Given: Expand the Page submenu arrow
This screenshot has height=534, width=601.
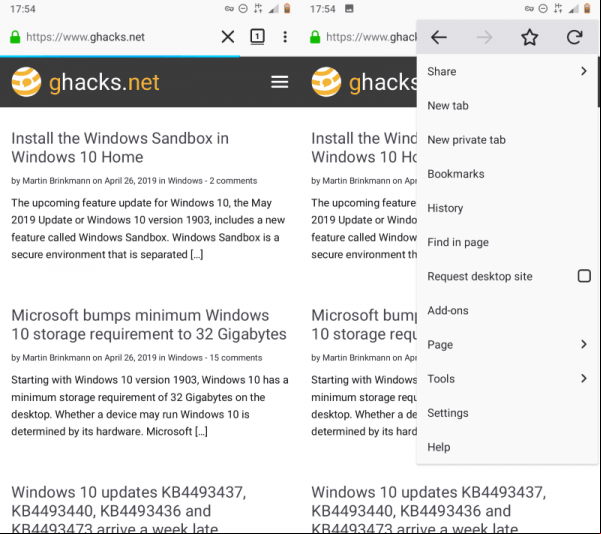Looking at the screenshot, I should [x=584, y=344].
